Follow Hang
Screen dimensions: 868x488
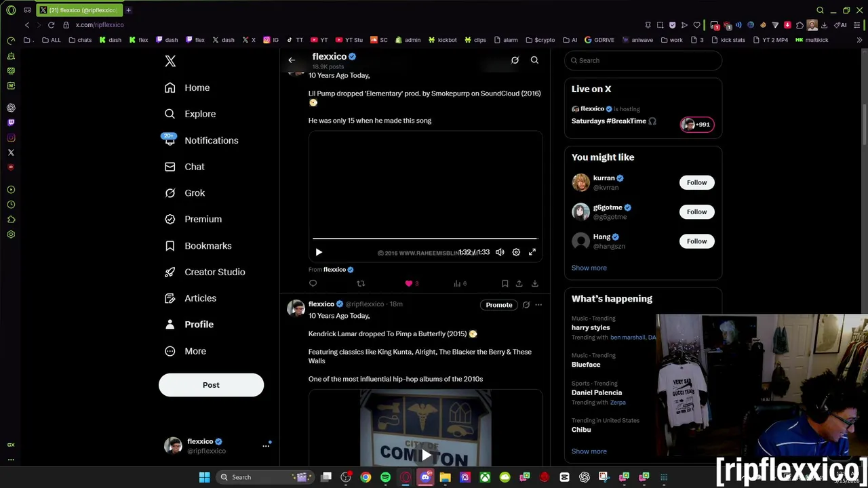click(696, 241)
